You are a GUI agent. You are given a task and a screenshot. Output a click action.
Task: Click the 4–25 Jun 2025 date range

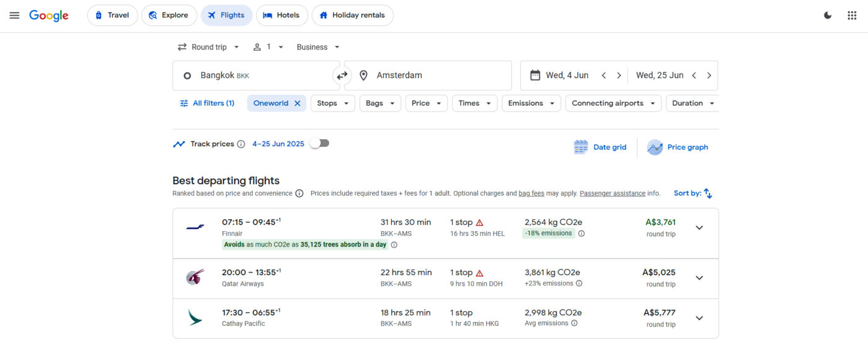pos(278,144)
